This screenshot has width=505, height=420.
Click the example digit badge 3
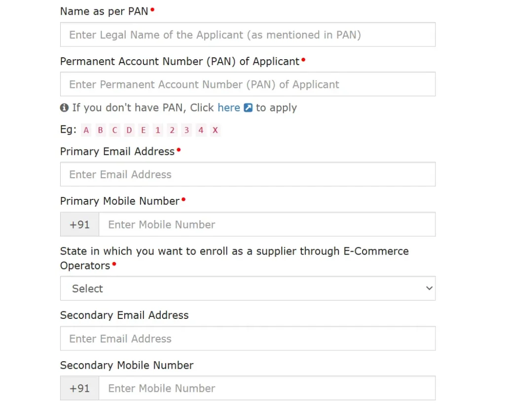pyautogui.click(x=186, y=130)
